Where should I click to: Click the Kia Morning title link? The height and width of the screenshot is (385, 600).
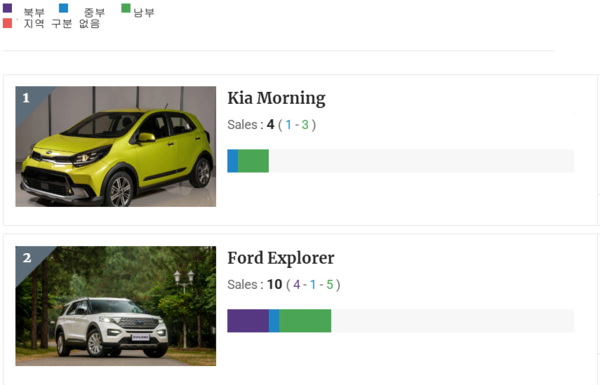pyautogui.click(x=276, y=98)
